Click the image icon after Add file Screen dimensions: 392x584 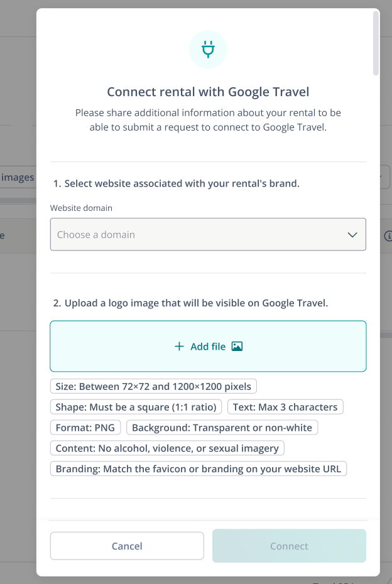tap(237, 347)
